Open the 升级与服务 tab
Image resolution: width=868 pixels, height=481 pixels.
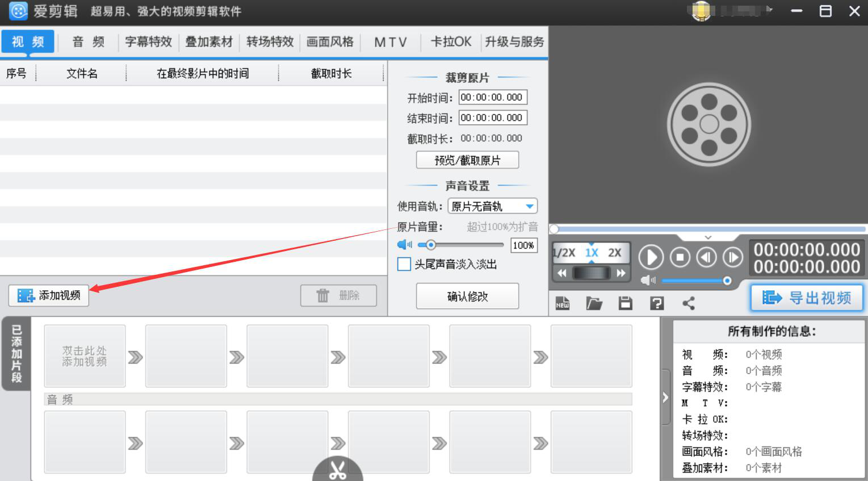click(514, 41)
